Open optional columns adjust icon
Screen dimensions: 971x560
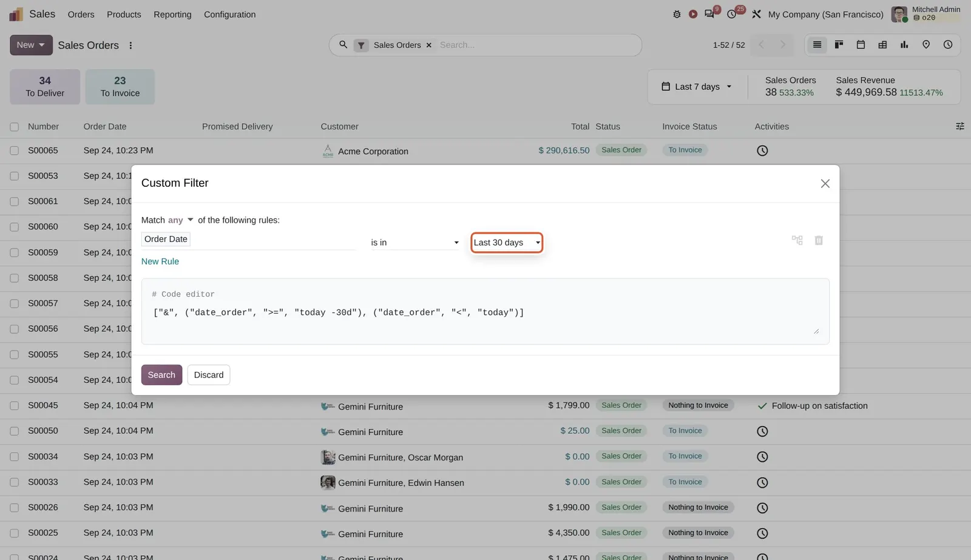click(960, 126)
